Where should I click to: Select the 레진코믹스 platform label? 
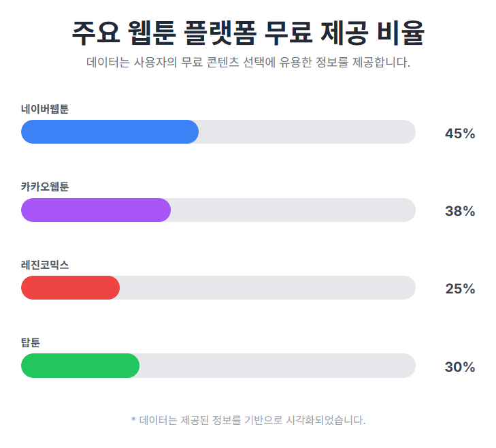pos(45,264)
